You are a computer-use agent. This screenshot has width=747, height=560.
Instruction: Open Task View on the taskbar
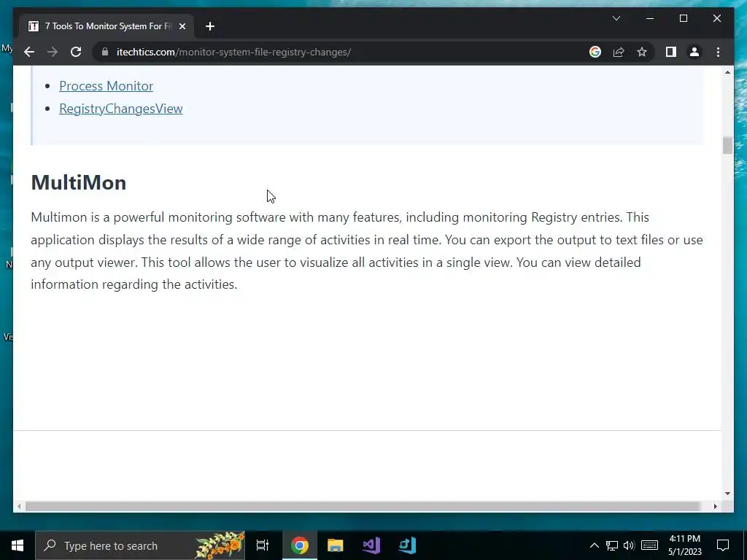click(x=263, y=545)
